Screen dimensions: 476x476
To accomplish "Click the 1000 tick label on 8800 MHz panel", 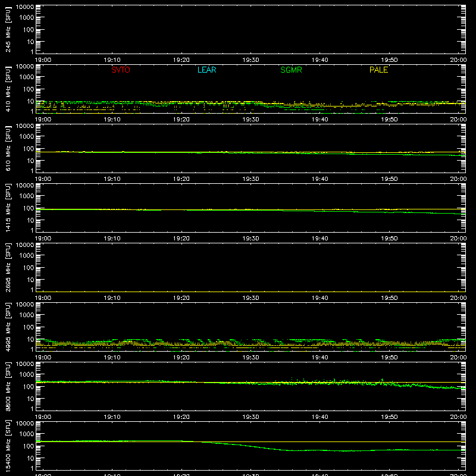I will tap(27, 374).
